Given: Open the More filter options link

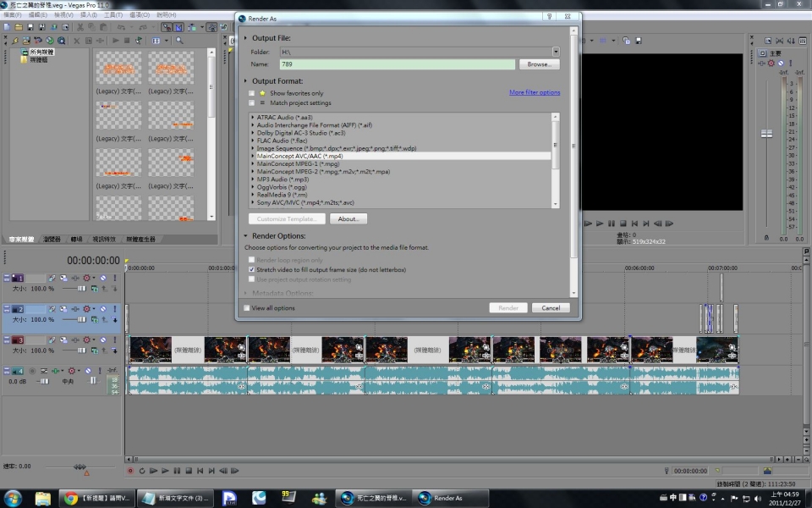Looking at the screenshot, I should pyautogui.click(x=534, y=92).
